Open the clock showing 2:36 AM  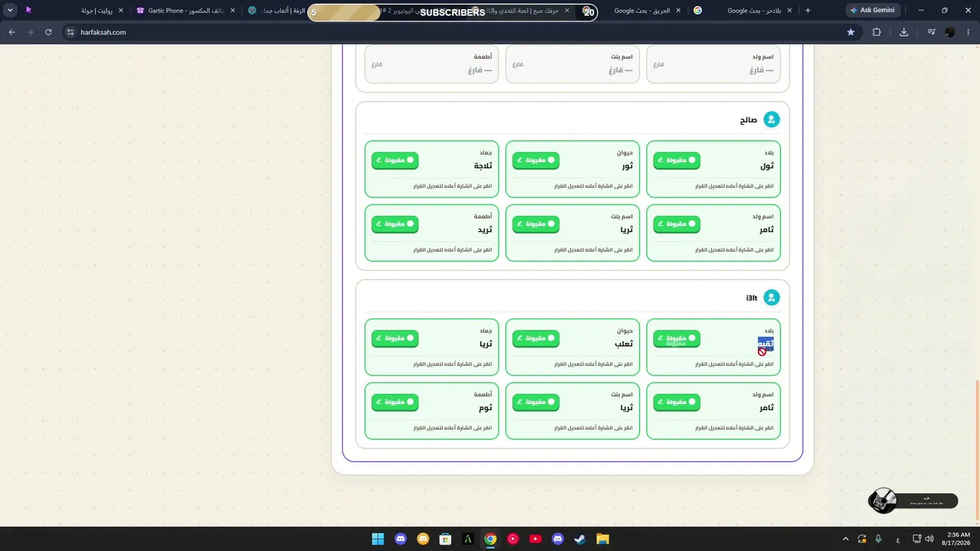pos(957,539)
